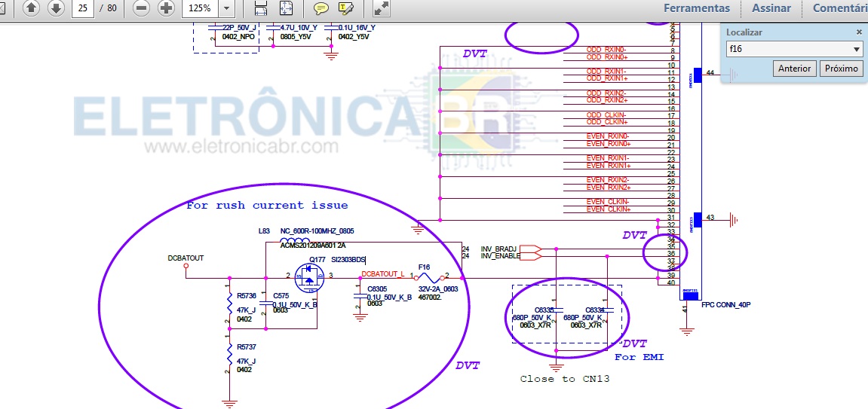Open the Comentário panel
The width and height of the screenshot is (868, 409).
point(839,8)
